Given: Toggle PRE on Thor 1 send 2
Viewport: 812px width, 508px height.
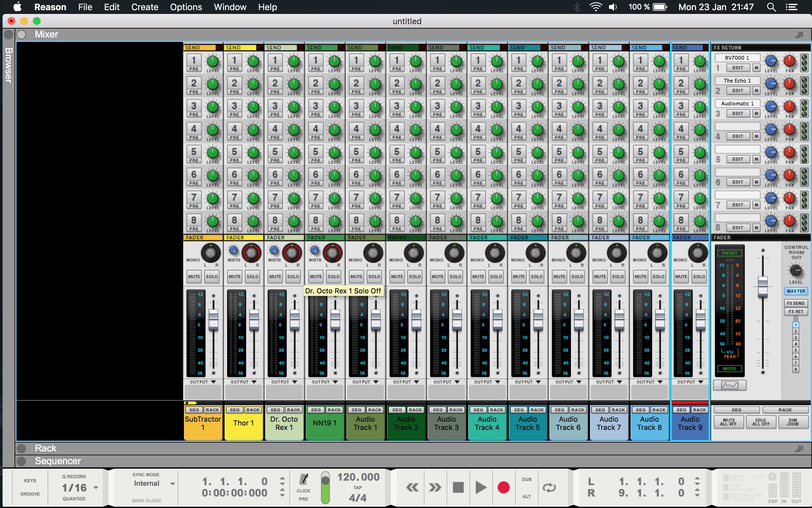Looking at the screenshot, I should point(234,92).
